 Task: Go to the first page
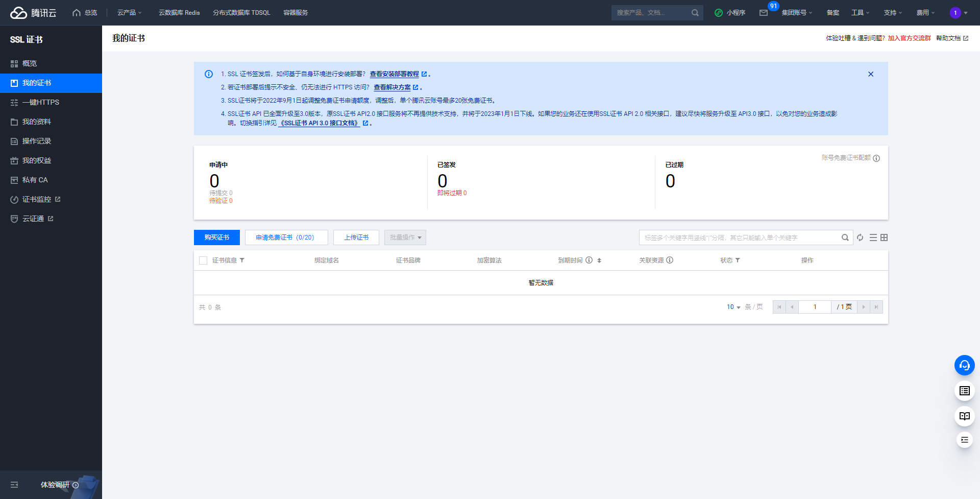coord(779,307)
